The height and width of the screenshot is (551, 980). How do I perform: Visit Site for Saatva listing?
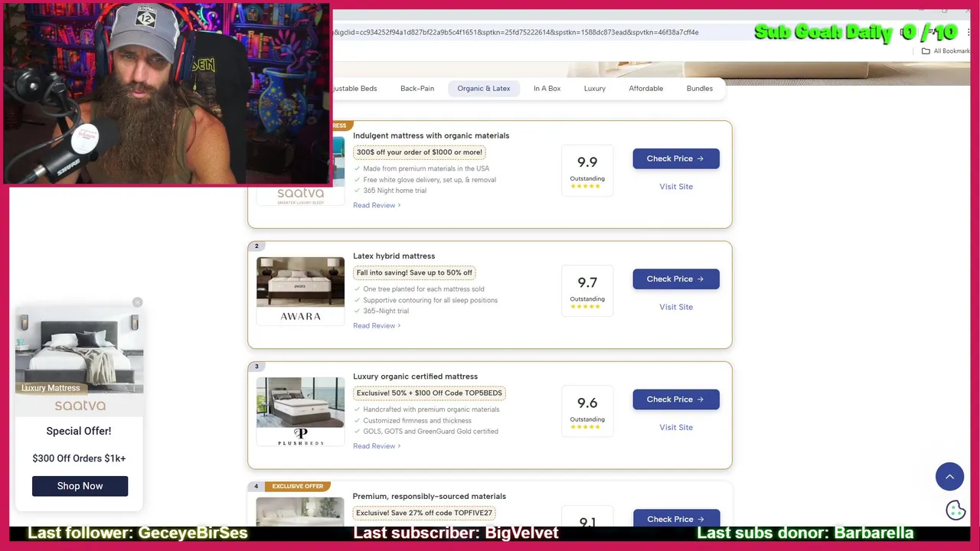676,187
